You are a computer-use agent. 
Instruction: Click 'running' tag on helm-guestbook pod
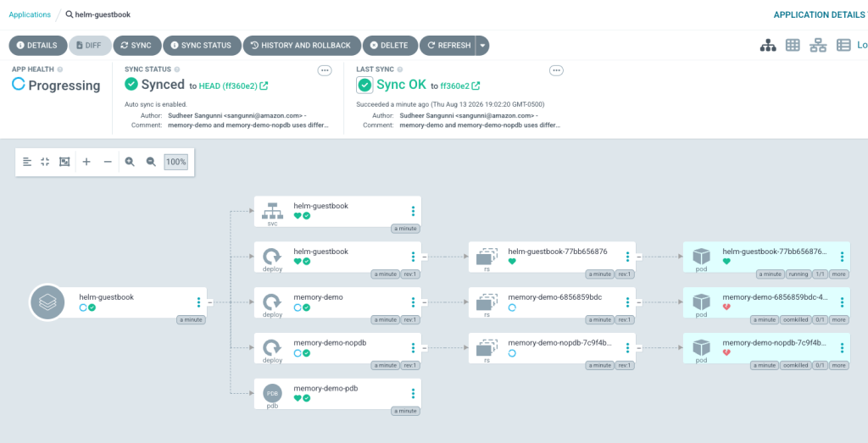[x=798, y=274]
